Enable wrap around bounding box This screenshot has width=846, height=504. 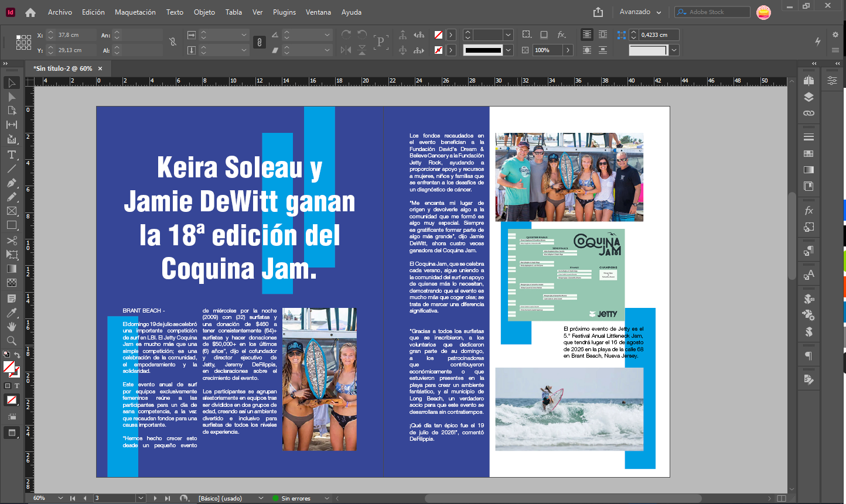(x=603, y=35)
